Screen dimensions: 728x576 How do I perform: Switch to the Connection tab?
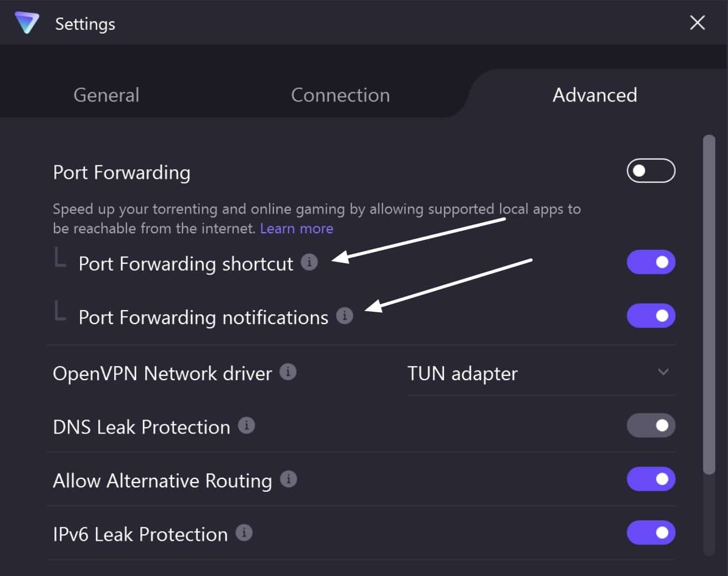click(341, 95)
